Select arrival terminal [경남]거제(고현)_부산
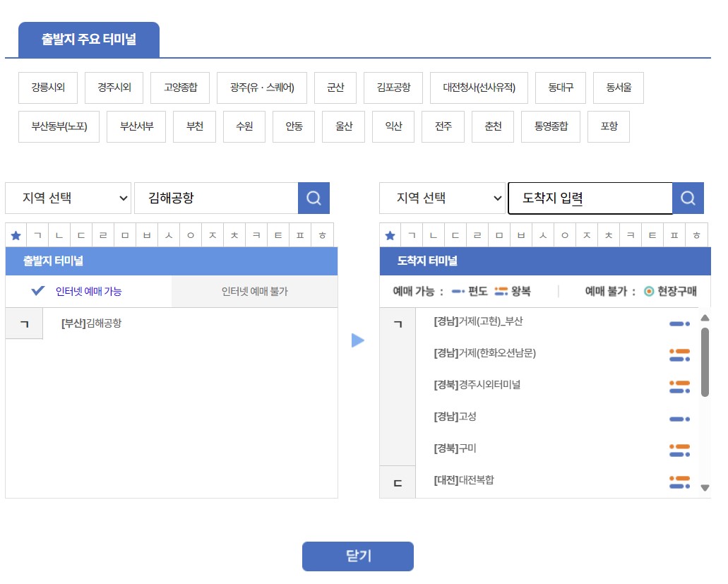Screen dimensions: 728x584 tap(478, 321)
